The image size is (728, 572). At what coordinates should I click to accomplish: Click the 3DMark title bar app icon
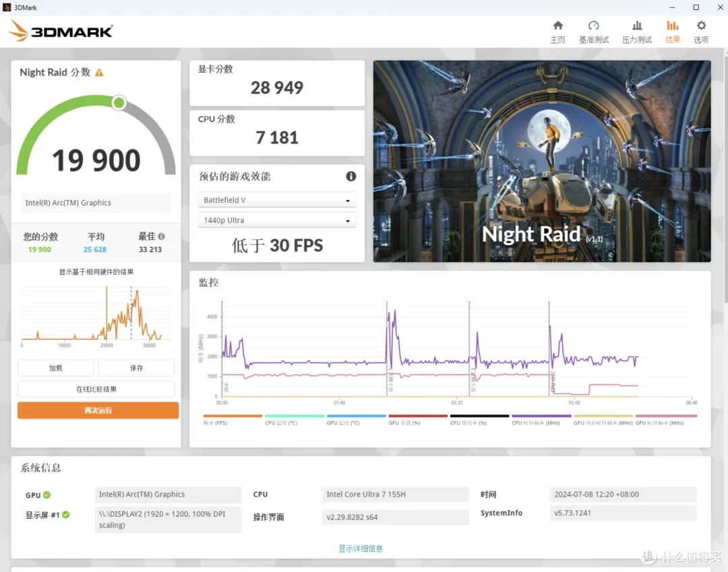[x=7, y=7]
